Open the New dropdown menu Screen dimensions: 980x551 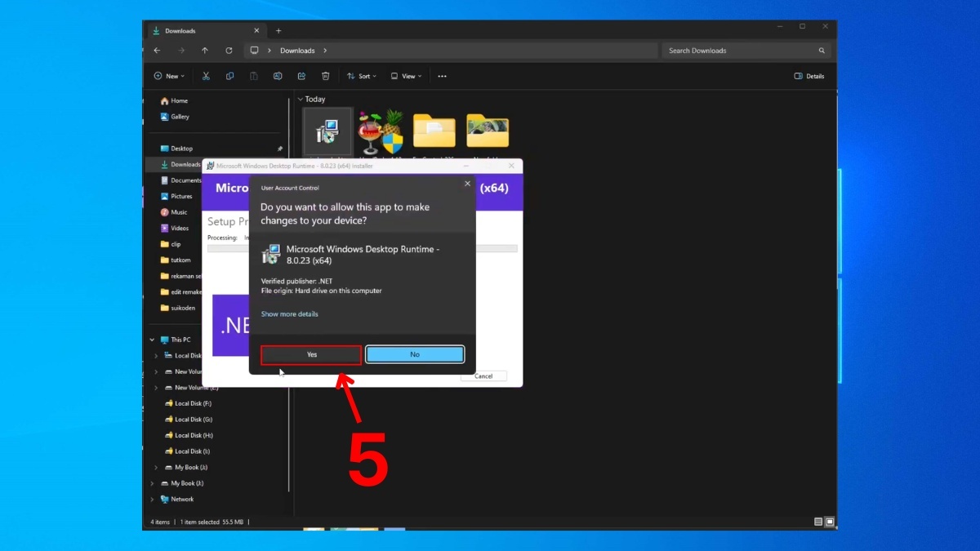[x=169, y=76]
